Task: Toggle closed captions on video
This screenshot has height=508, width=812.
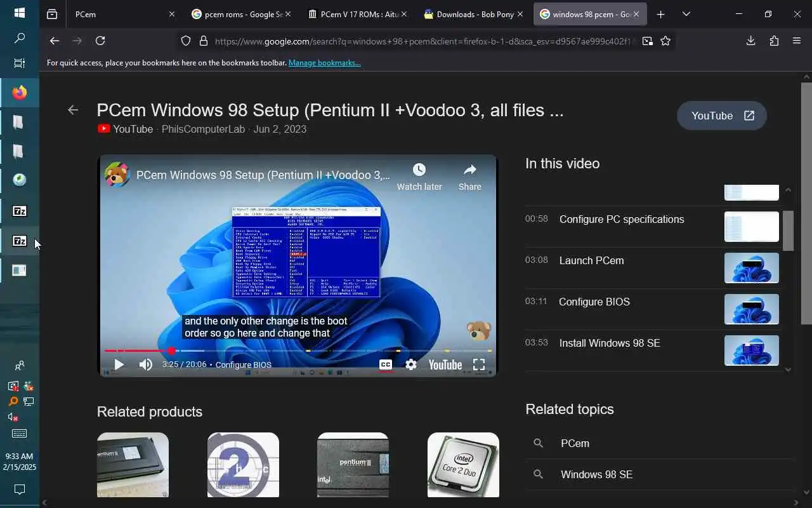Action: point(385,364)
